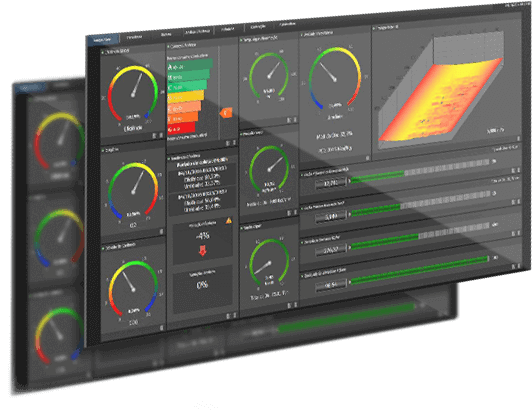Click the red down arrow trend icon
Viewport: 532px width, 412px height.
click(203, 251)
